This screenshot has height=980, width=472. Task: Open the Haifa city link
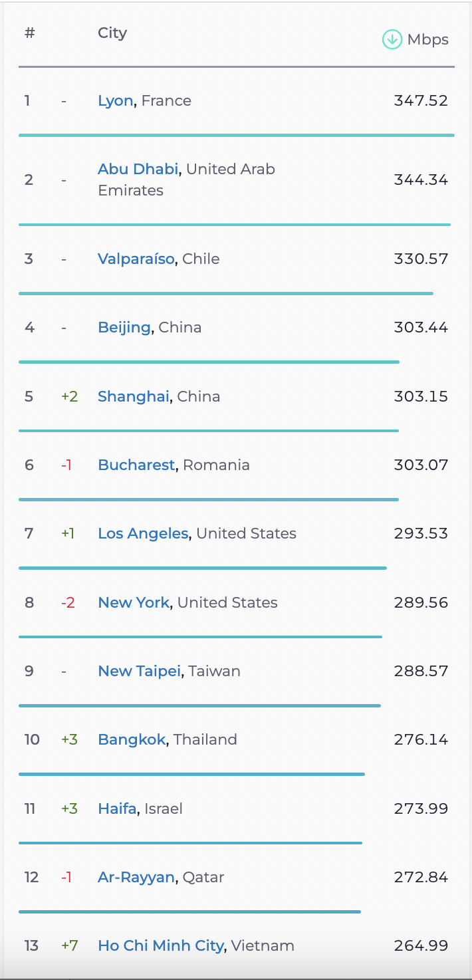117,808
